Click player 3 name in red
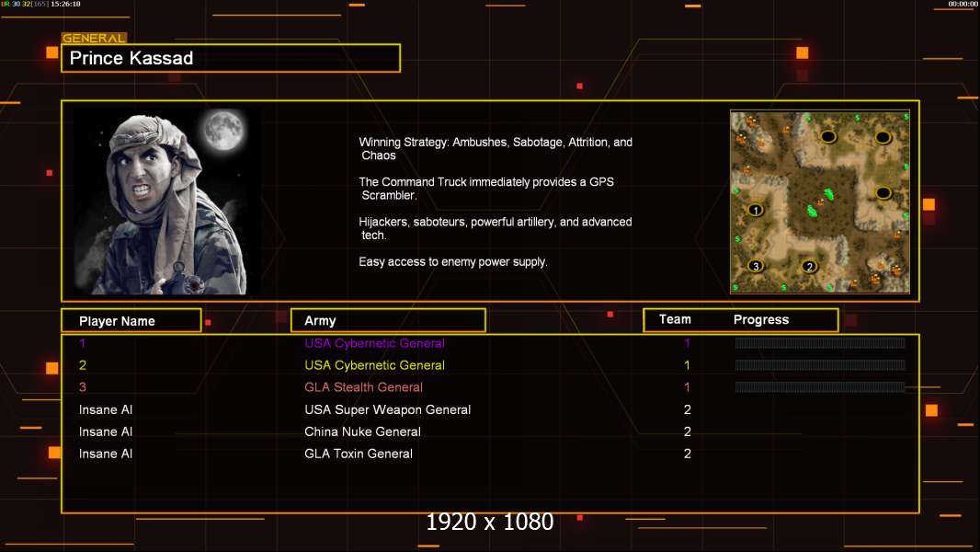Viewport: 980px width, 552px height. pyautogui.click(x=83, y=387)
